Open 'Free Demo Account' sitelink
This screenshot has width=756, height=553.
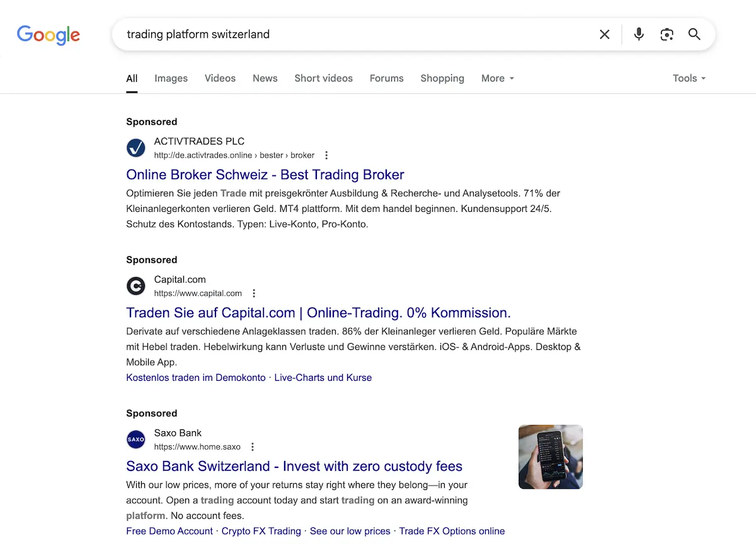point(169,531)
